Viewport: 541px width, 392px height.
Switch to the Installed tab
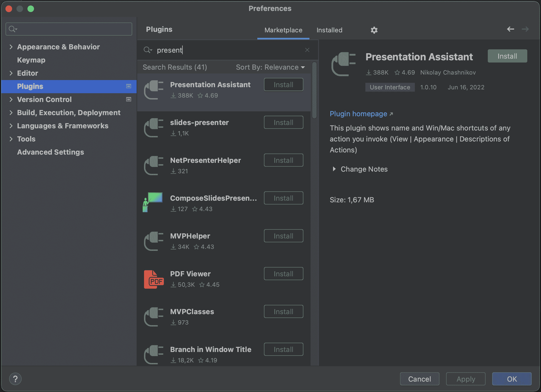329,30
